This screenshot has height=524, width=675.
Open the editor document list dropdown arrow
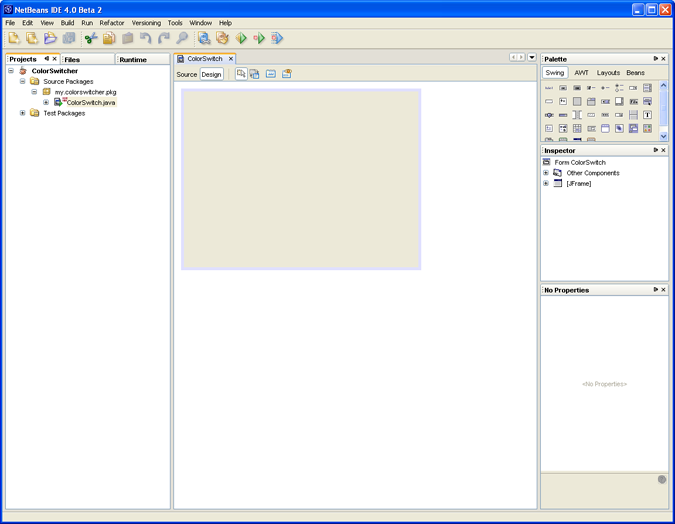pyautogui.click(x=532, y=58)
